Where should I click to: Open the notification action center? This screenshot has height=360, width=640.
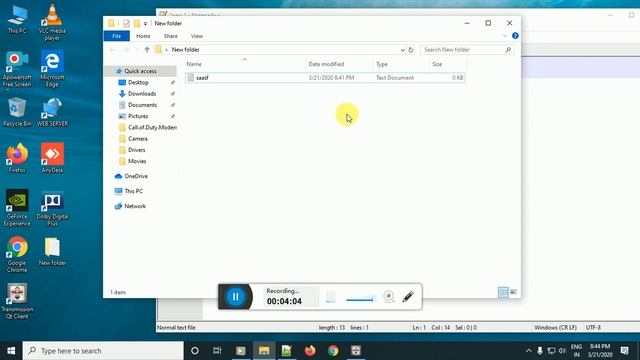624,351
